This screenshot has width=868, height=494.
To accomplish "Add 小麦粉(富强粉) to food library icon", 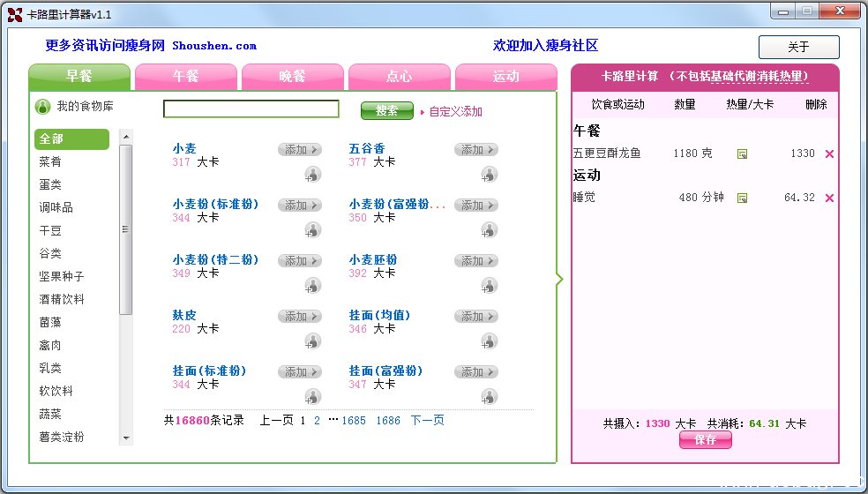I will pos(489,230).
